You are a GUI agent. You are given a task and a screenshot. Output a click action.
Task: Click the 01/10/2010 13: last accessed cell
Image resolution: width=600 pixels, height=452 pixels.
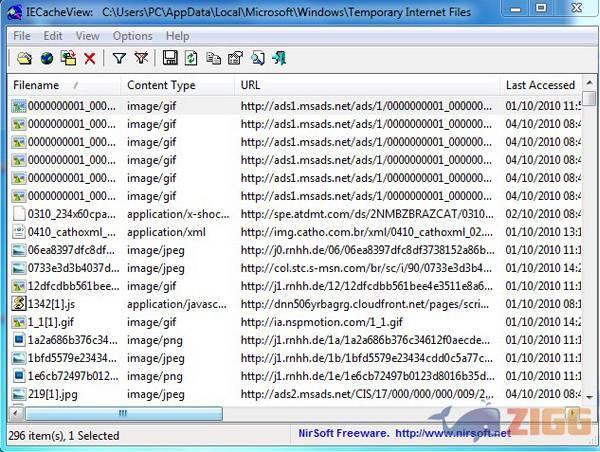pos(543,232)
